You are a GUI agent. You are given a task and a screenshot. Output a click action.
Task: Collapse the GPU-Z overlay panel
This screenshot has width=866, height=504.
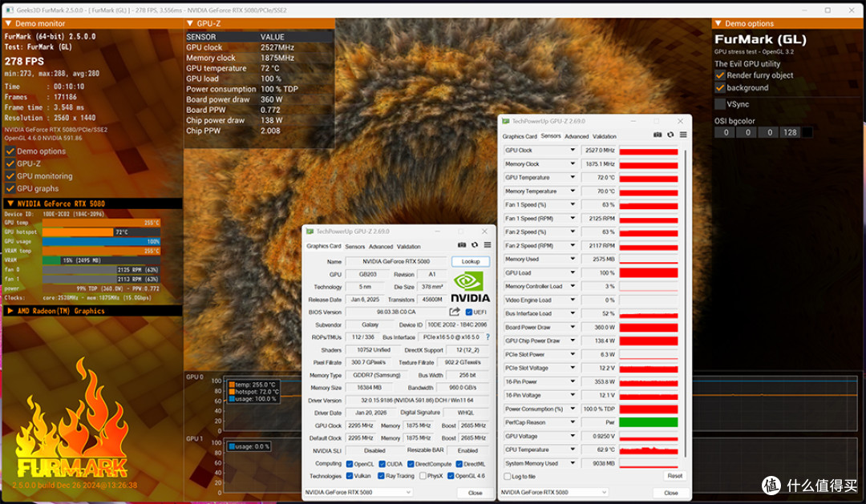click(190, 23)
